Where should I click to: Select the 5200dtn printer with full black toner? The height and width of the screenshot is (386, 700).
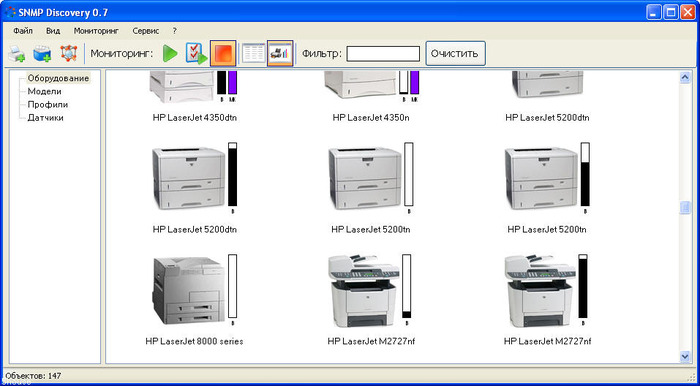188,178
